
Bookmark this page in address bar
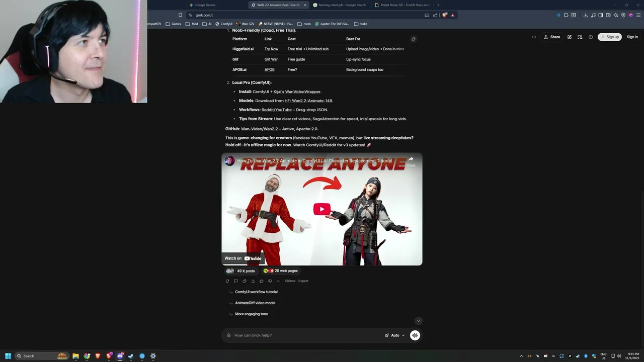tap(180, 15)
